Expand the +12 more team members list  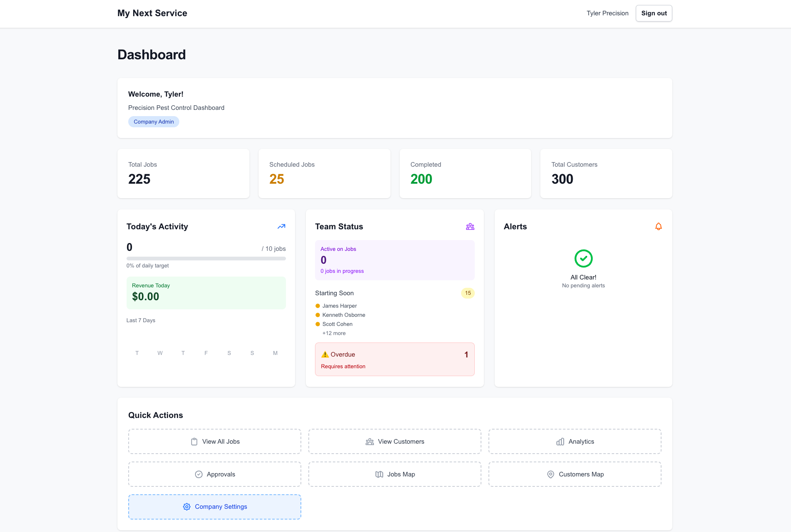pyautogui.click(x=334, y=333)
